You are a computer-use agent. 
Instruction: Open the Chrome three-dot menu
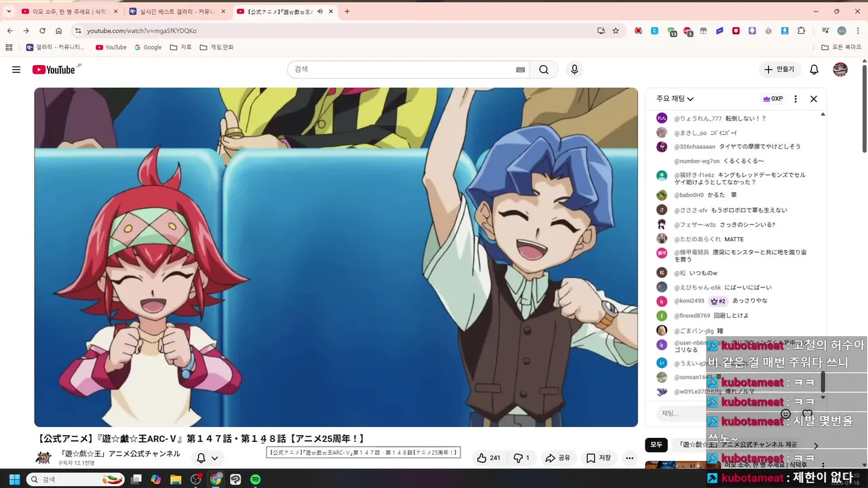(858, 30)
